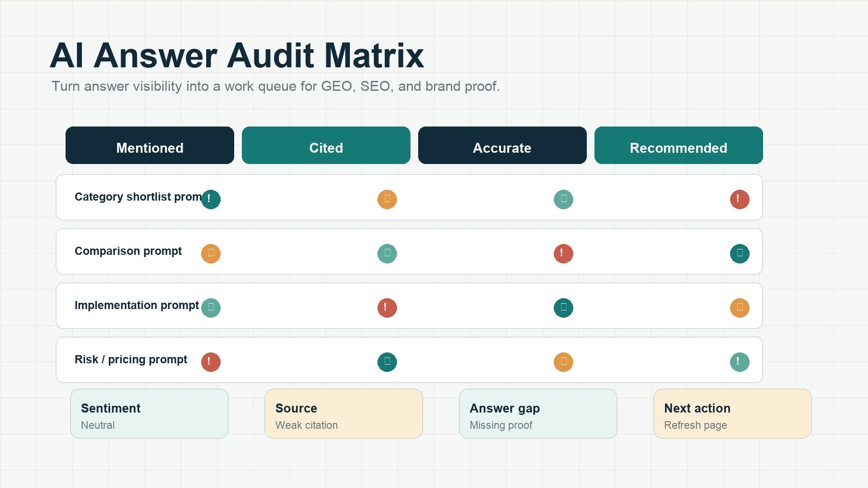Click the Mentioned status icon for Comparison prompt
The image size is (868, 488).
tap(211, 253)
